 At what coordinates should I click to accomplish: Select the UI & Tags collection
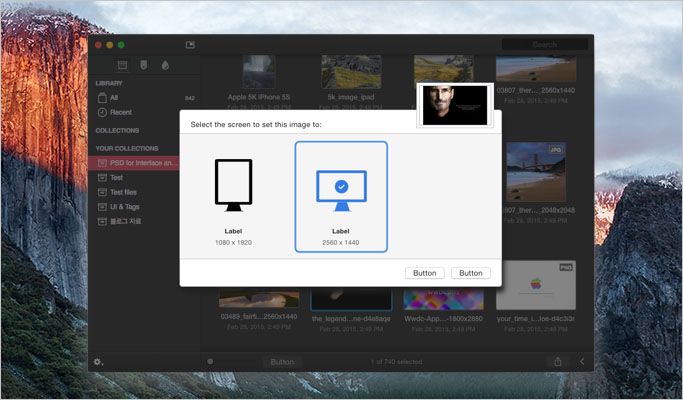pos(134,207)
